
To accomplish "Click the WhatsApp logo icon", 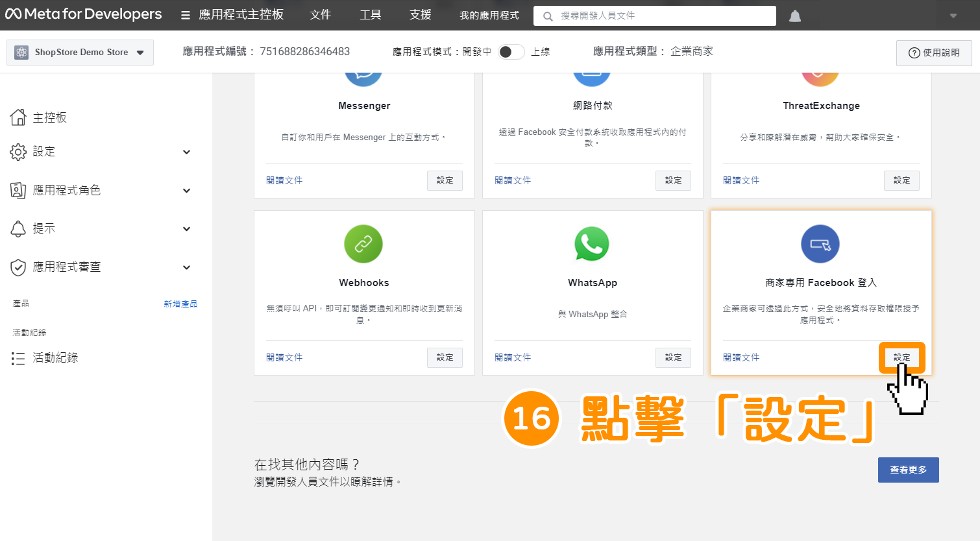I will [592, 244].
